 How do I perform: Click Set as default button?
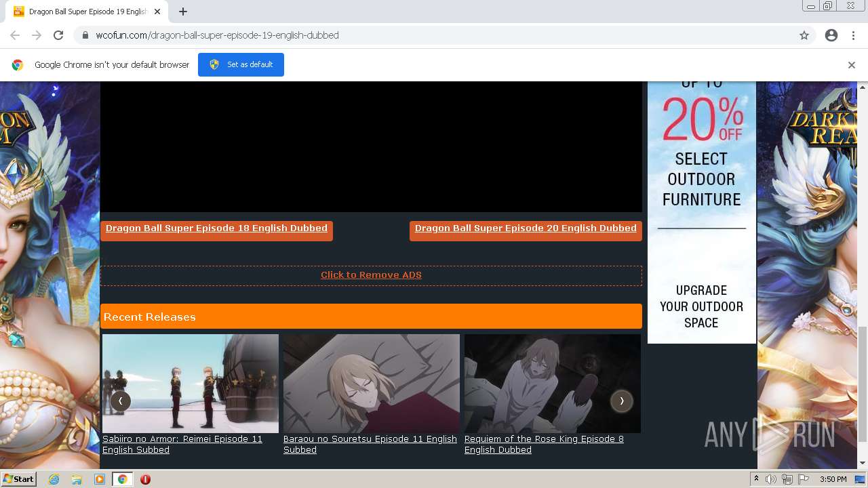241,64
